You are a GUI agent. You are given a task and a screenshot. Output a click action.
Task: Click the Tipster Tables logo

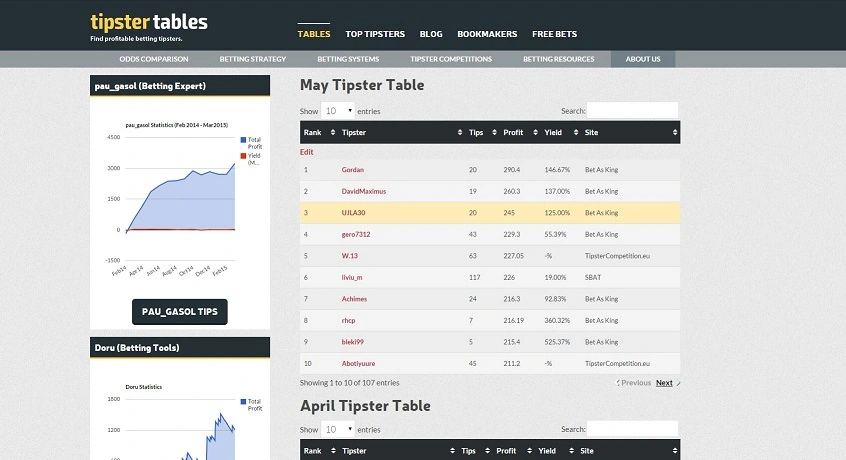click(149, 22)
